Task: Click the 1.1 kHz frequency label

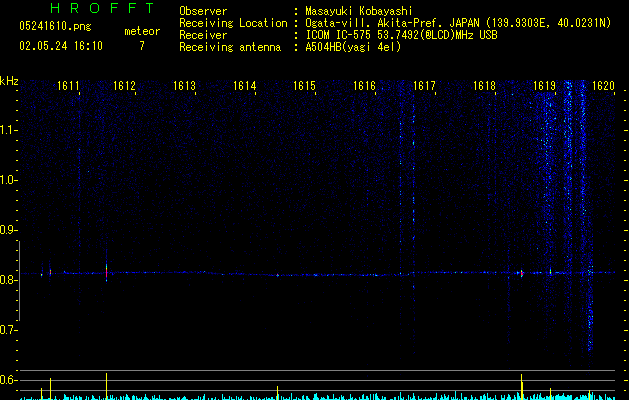Action: [8, 130]
